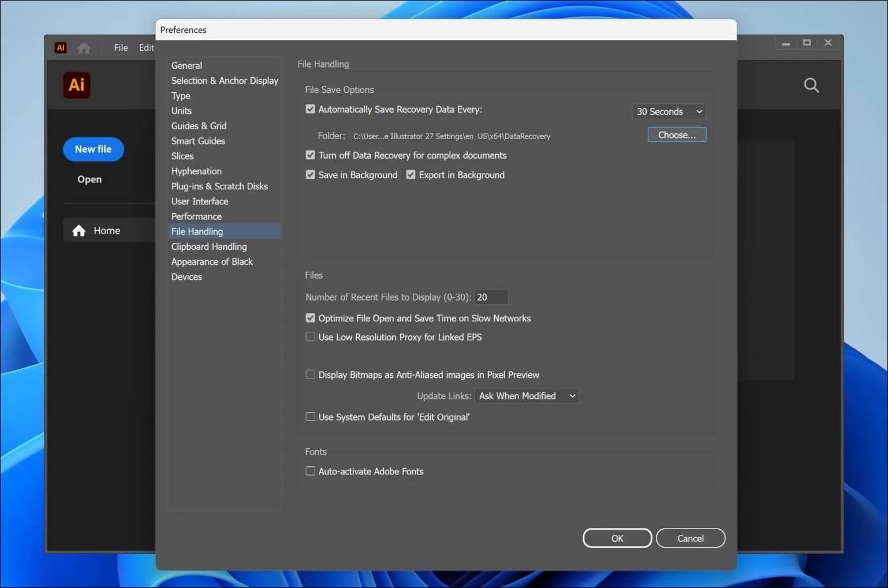
Task: Open the 30 Seconds interval dropdown
Action: [669, 111]
